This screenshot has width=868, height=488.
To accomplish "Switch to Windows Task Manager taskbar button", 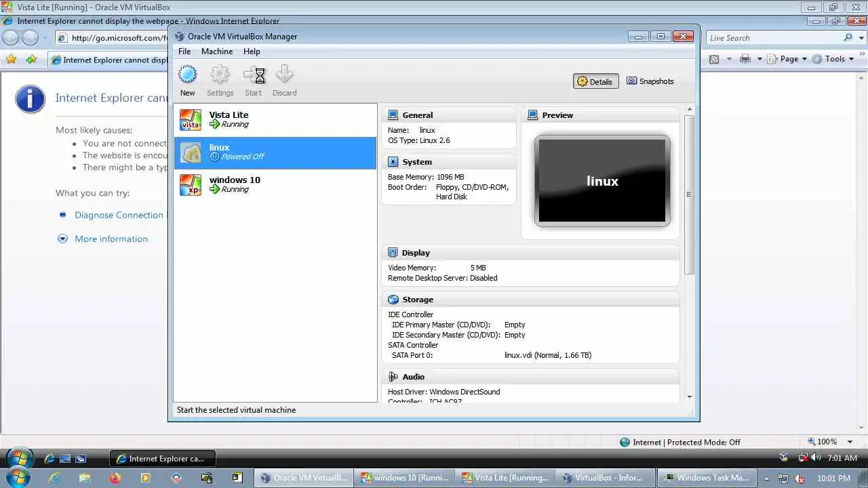I will [707, 478].
